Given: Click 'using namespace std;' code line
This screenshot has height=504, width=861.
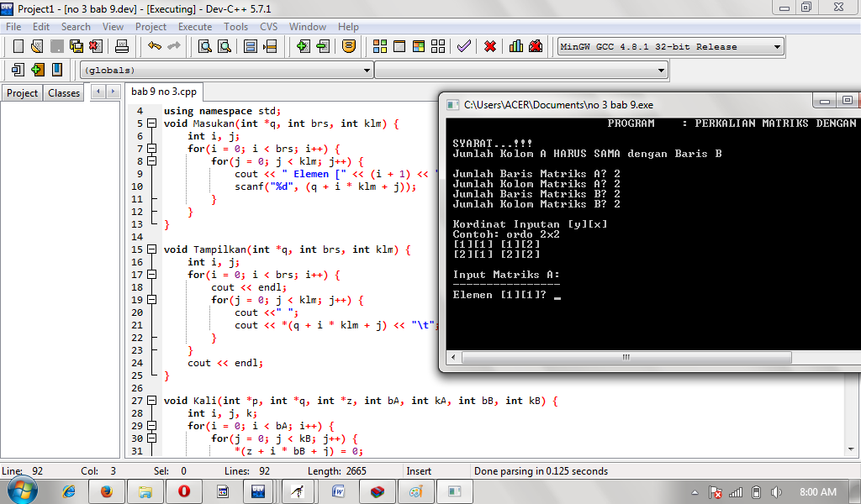Looking at the screenshot, I should coord(222,111).
